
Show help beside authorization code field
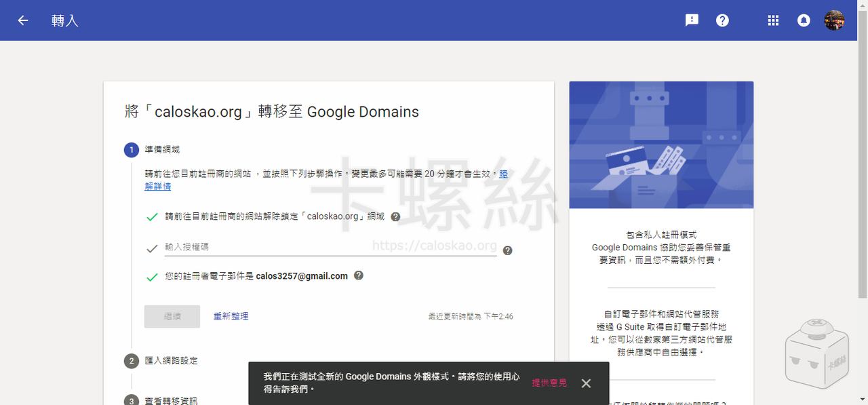[x=507, y=250]
